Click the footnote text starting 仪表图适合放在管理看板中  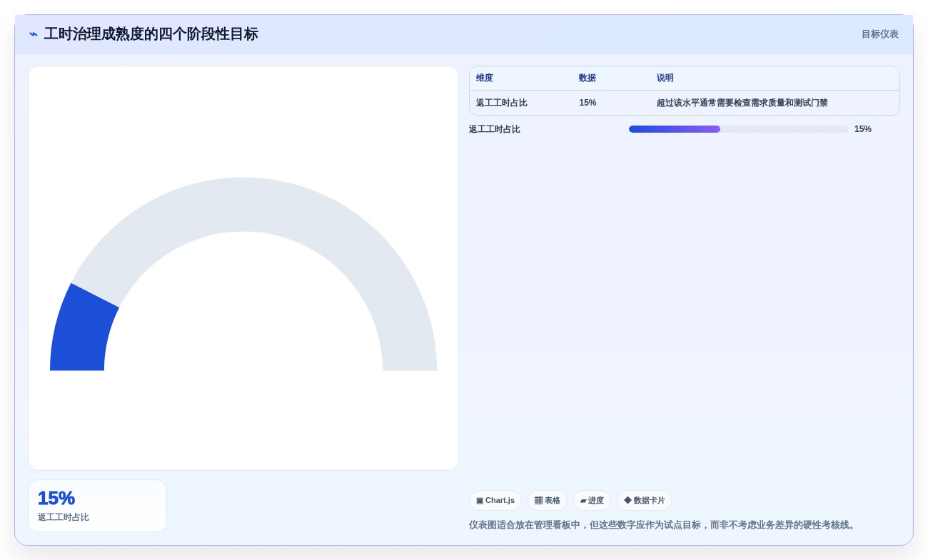pos(663,525)
